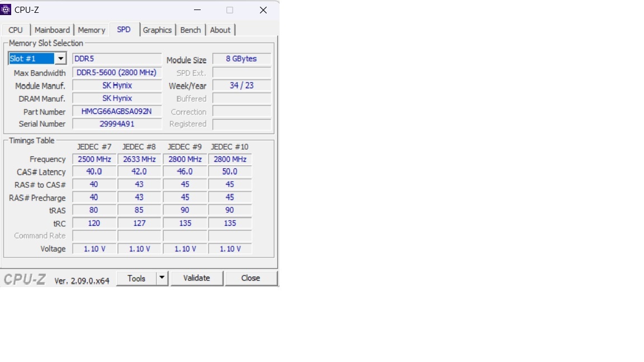Open the Bench tab
This screenshot has width=644, height=362.
(x=190, y=30)
